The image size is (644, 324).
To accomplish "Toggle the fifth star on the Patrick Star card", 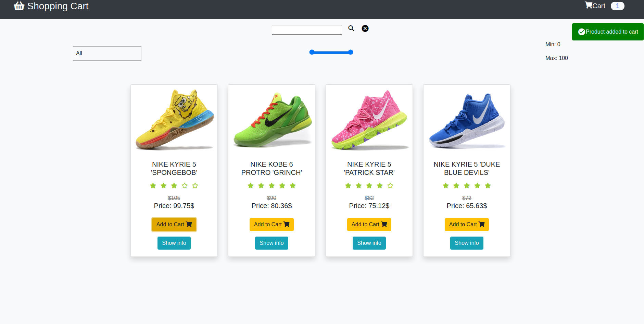I will (390, 185).
